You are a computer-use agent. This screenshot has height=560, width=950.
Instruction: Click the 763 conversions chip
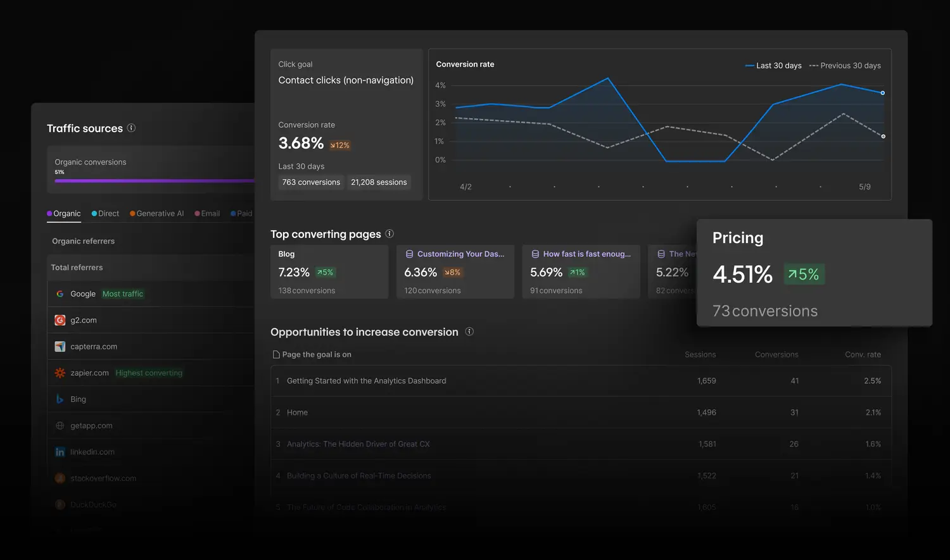311,182
